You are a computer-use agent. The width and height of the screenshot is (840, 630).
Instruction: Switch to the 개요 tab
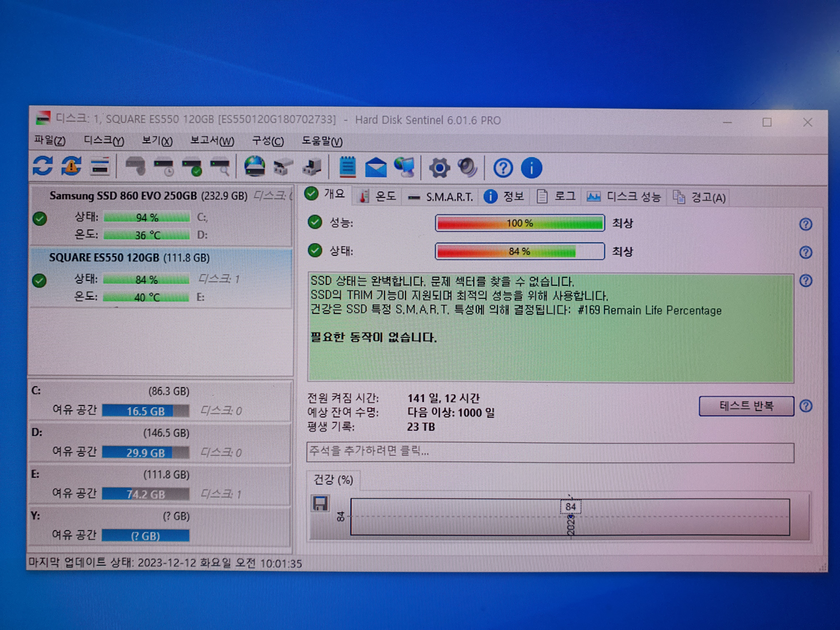tap(326, 194)
